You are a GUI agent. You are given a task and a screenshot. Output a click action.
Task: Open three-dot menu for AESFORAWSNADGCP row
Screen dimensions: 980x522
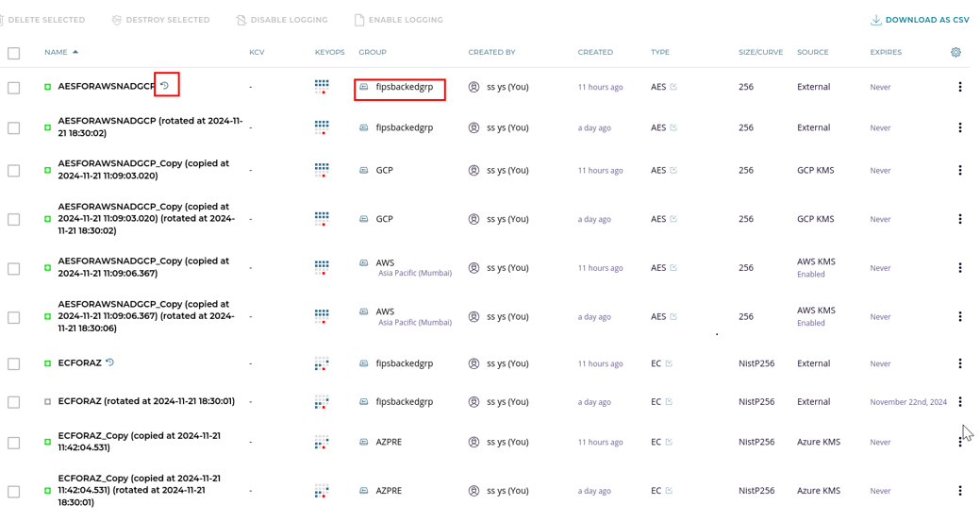pyautogui.click(x=960, y=87)
